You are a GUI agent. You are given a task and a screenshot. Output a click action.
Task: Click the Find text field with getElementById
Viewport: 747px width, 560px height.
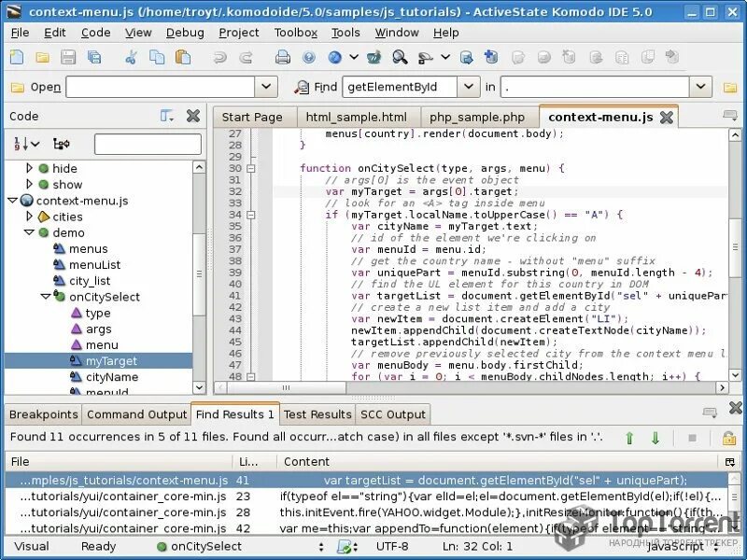[x=401, y=87]
